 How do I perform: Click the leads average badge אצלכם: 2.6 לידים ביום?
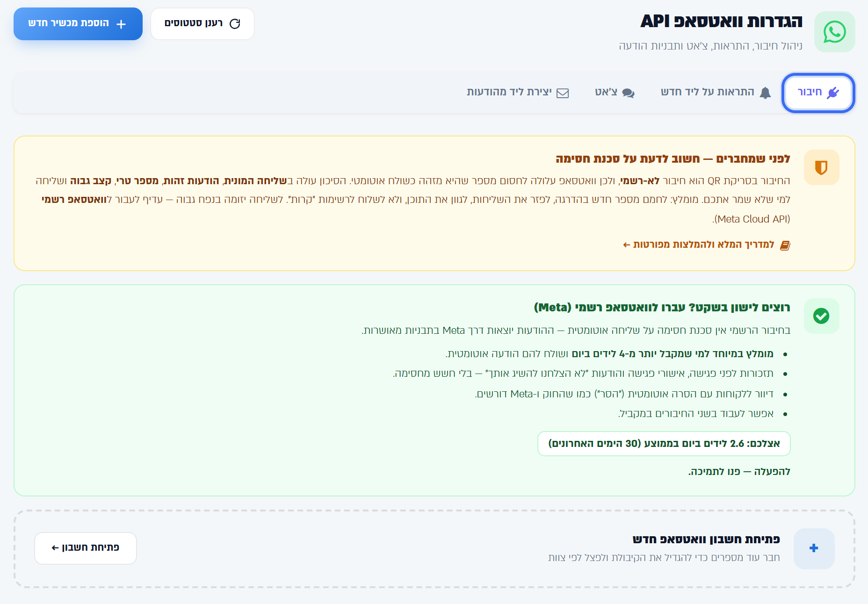664,444
